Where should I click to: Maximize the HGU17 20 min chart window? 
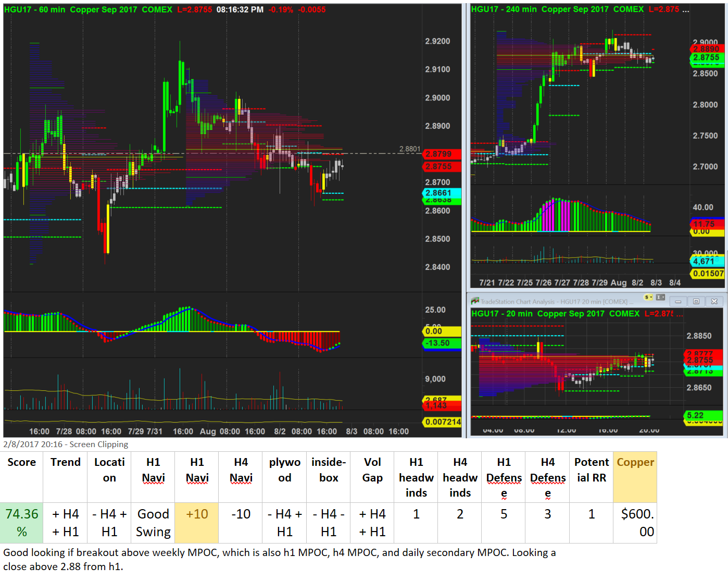(696, 301)
